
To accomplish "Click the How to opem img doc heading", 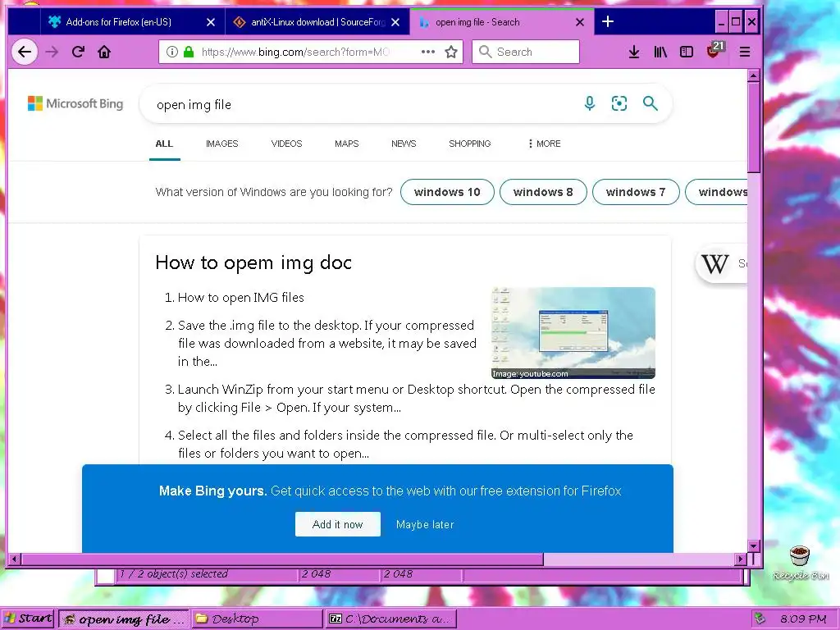I will (x=253, y=262).
